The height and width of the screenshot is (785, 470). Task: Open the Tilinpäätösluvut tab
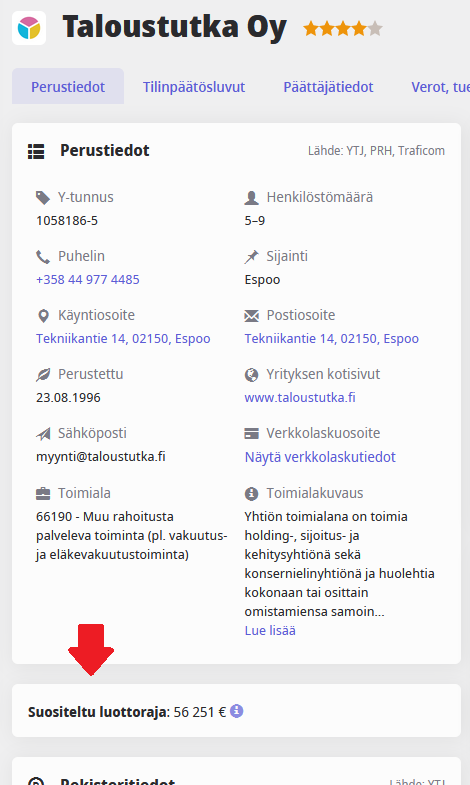tap(194, 87)
